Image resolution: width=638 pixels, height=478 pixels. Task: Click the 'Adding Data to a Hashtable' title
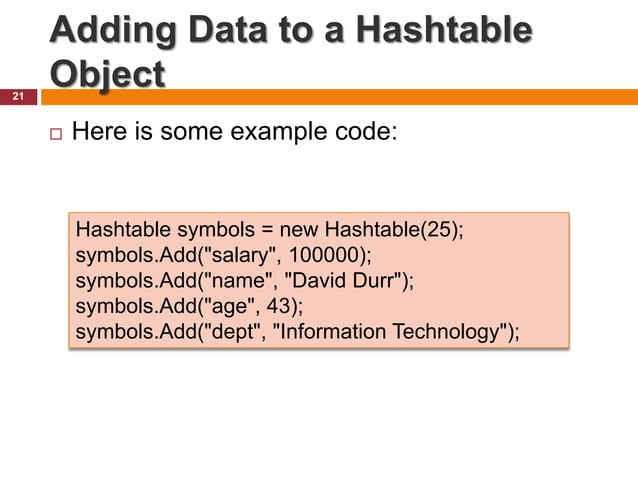pyautogui.click(x=291, y=30)
